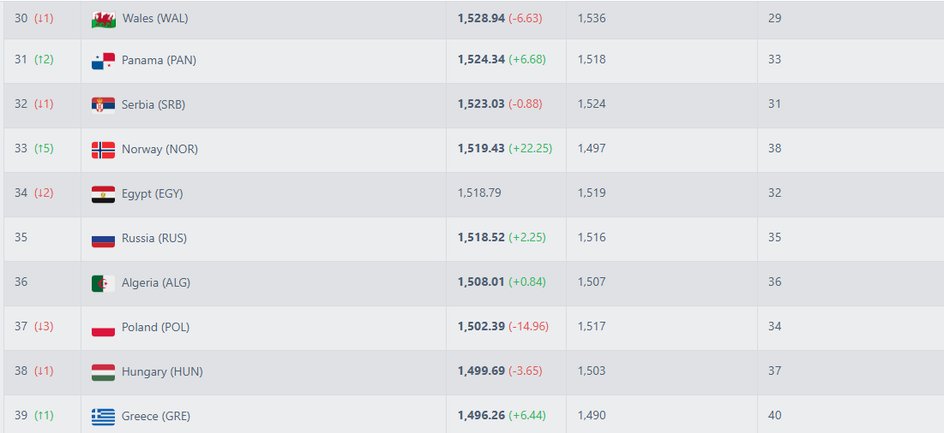Click Norway's +22.25 points change

[x=530, y=148]
